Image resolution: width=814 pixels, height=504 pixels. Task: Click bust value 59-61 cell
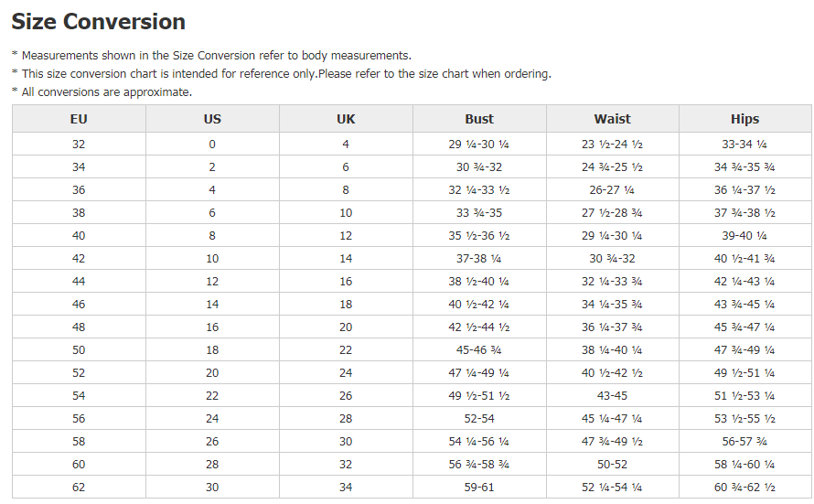tap(479, 487)
